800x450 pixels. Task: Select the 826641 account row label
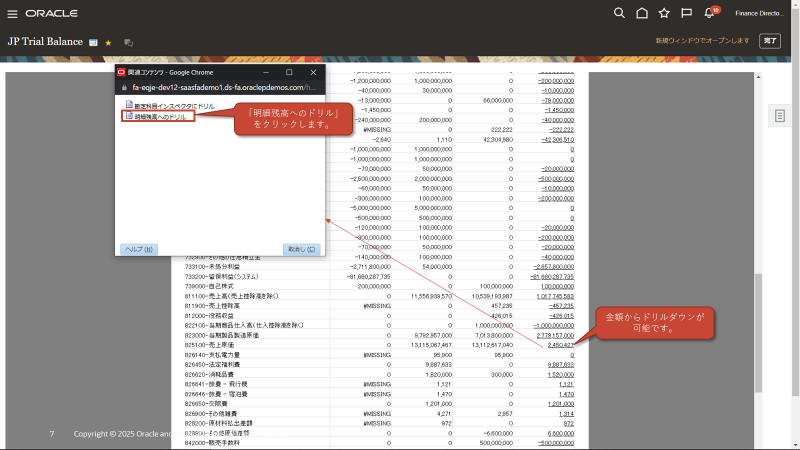[216, 384]
